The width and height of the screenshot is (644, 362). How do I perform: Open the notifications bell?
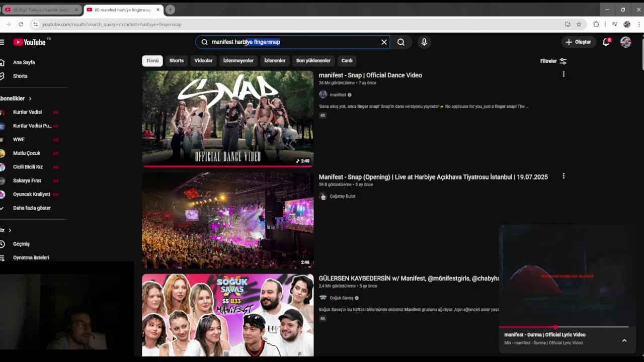click(x=606, y=42)
